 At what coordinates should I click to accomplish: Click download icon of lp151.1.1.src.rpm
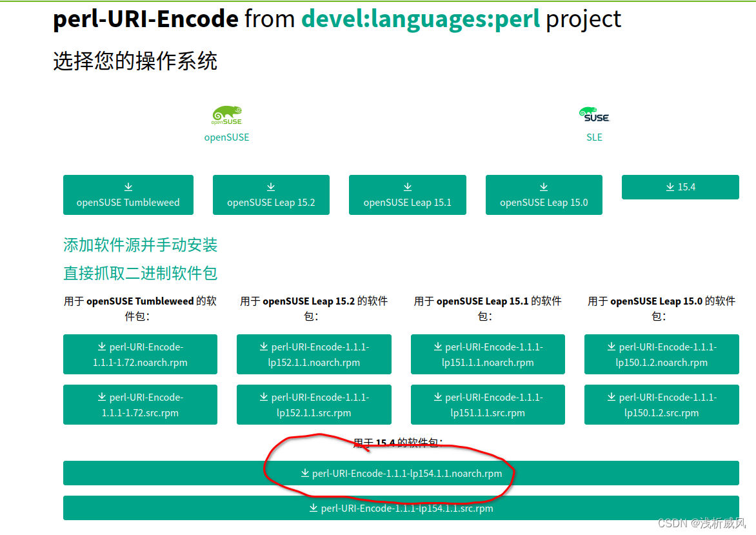point(438,397)
